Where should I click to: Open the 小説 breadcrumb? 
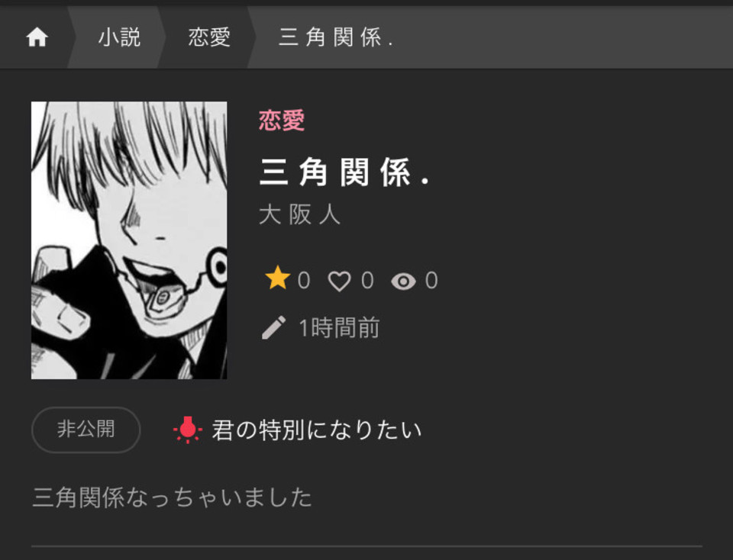119,37
